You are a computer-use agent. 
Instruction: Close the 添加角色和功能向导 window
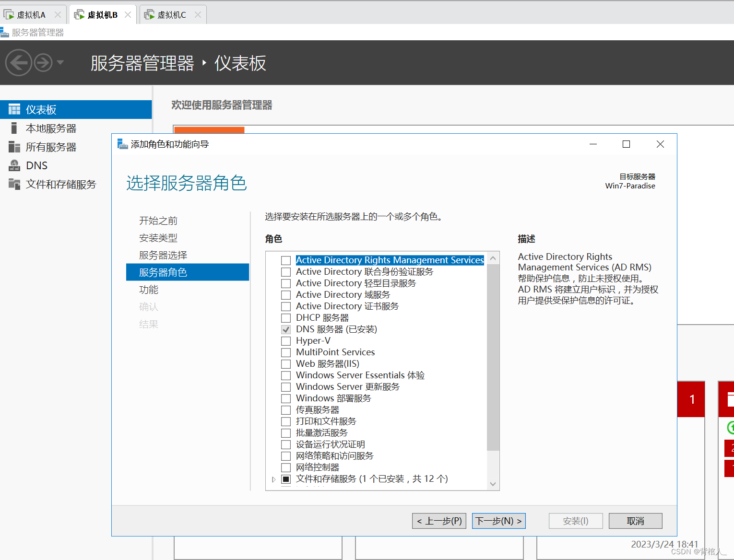point(660,144)
